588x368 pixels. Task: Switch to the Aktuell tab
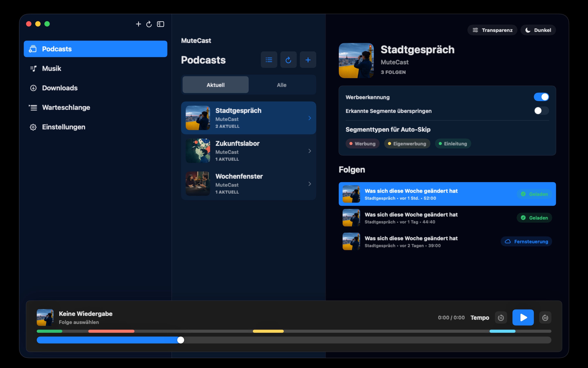[x=216, y=85]
